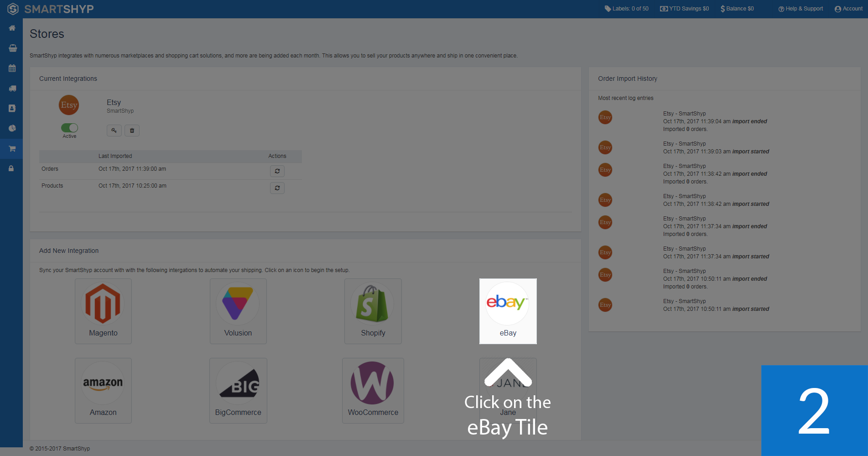Click the Order Import History heading

click(628, 79)
